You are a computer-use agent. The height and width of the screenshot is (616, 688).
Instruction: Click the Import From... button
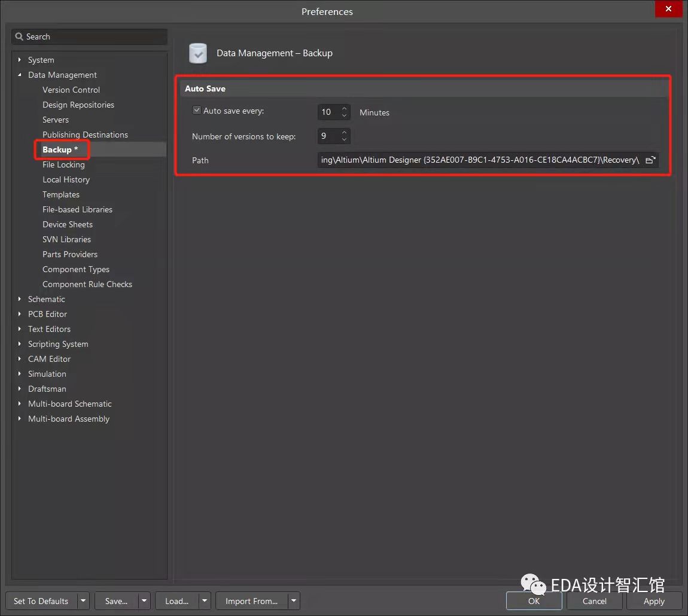tap(251, 600)
